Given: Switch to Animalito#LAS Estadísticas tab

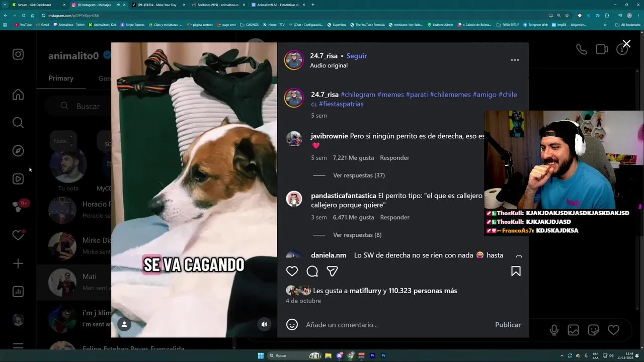Looking at the screenshot, I should pos(278,5).
